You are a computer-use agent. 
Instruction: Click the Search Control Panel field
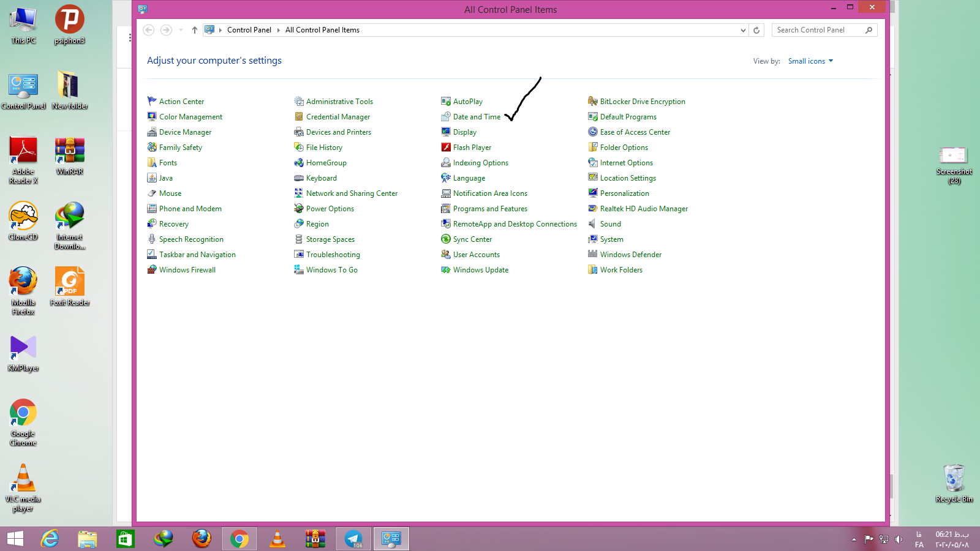[824, 30]
